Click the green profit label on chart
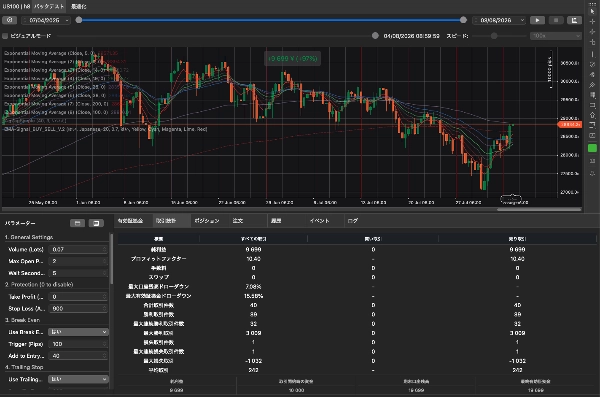 (x=293, y=59)
